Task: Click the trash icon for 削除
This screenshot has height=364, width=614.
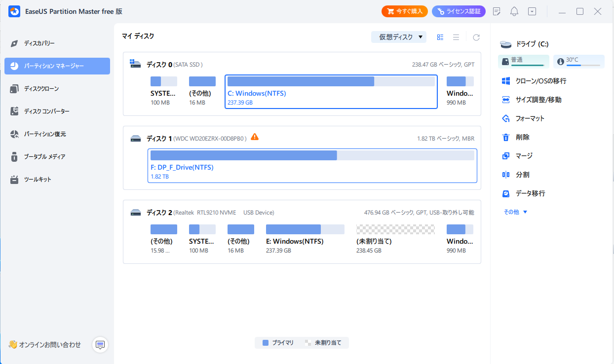Action: (x=505, y=137)
